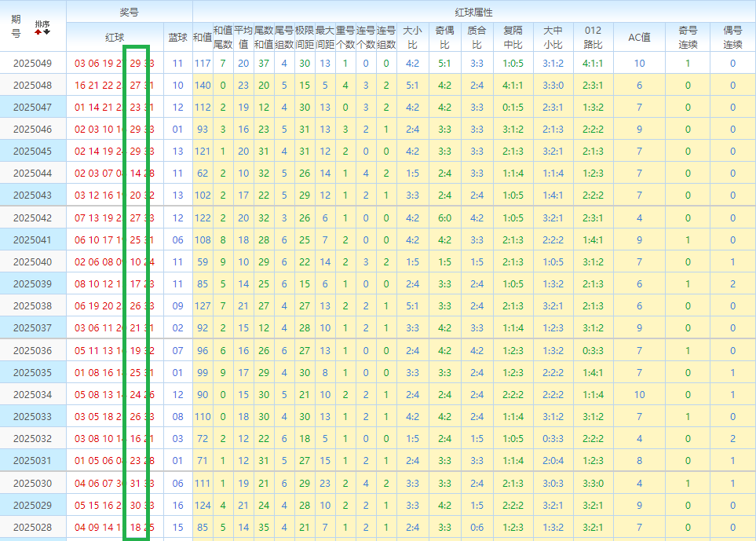Select issue number 2025037
The image size is (756, 541).
(x=32, y=328)
